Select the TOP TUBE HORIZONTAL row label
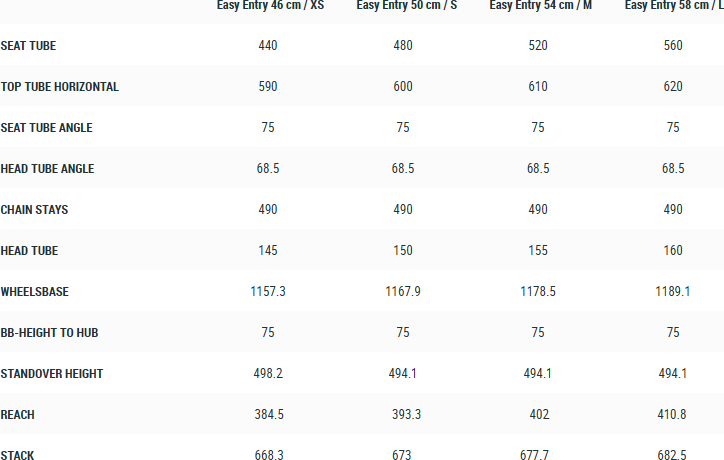 click(60, 87)
